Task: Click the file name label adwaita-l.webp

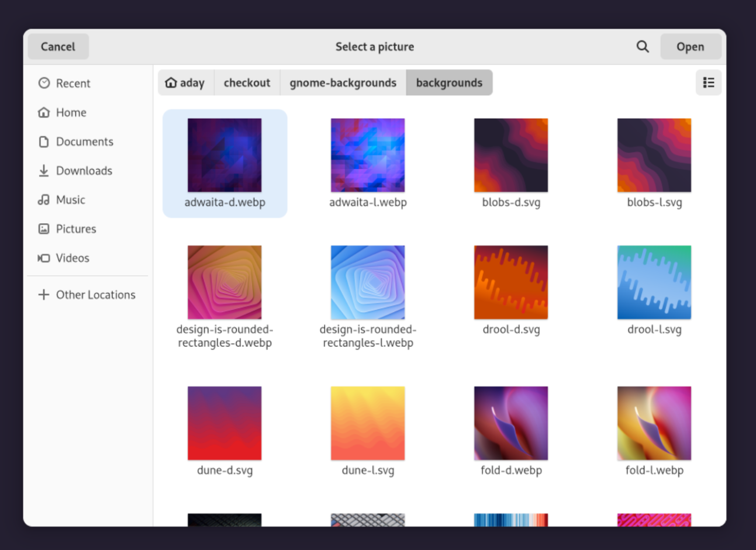Action: pyautogui.click(x=368, y=202)
